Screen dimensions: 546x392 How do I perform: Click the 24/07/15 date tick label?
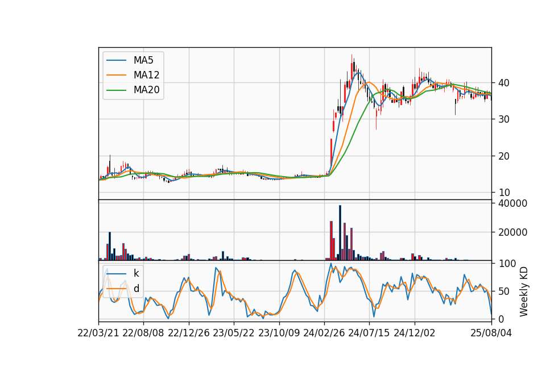click(x=369, y=333)
